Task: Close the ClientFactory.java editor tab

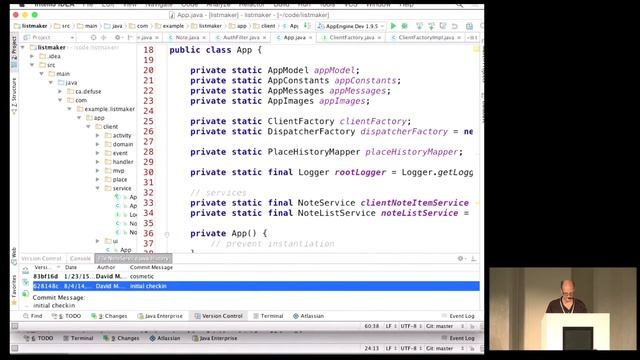Action: pyautogui.click(x=379, y=38)
